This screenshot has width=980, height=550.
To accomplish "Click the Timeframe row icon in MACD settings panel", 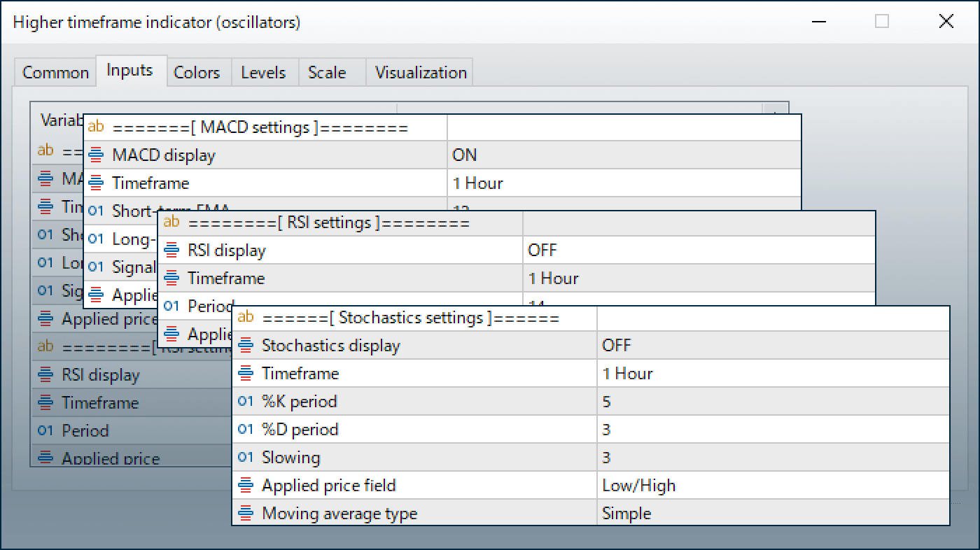I will pyautogui.click(x=97, y=183).
